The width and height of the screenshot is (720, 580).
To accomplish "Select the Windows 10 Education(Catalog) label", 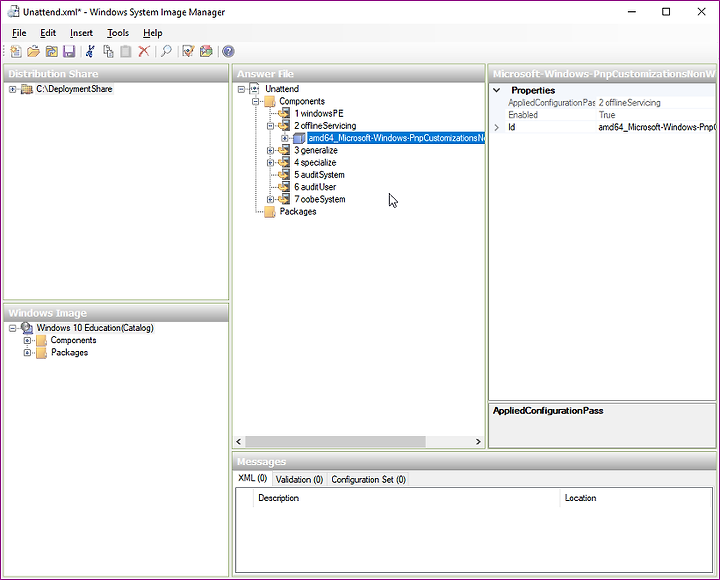I will [95, 328].
